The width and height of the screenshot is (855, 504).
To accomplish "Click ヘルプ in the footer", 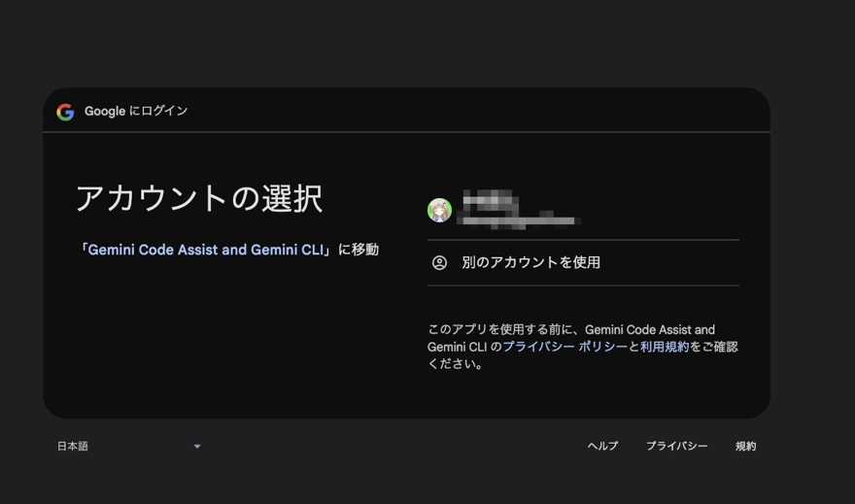I will click(602, 447).
